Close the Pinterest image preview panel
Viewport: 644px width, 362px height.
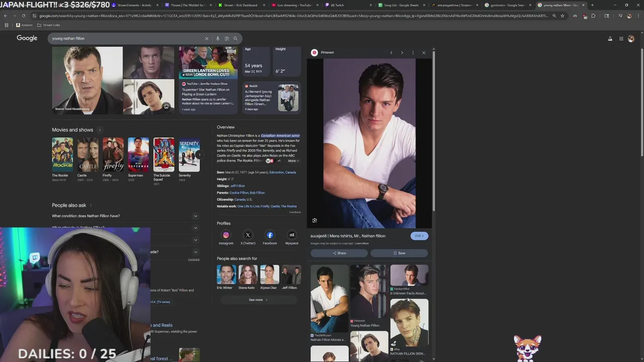(424, 52)
